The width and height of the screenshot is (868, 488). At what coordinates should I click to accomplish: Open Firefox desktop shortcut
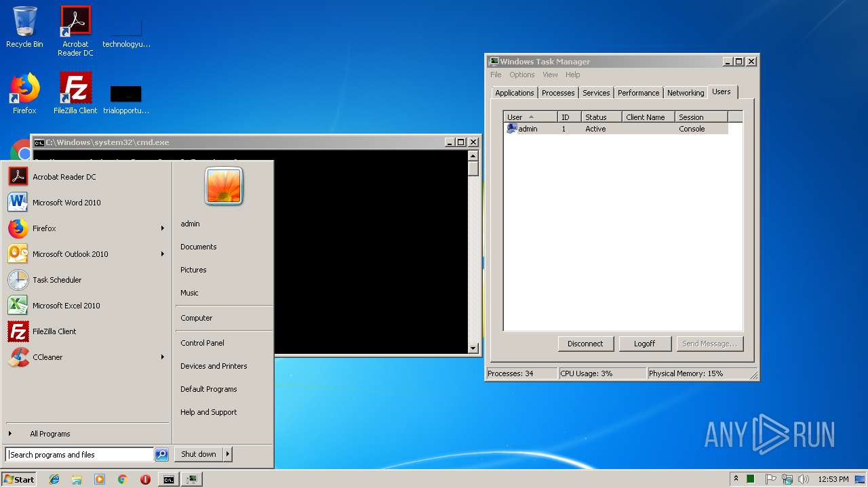[x=24, y=93]
